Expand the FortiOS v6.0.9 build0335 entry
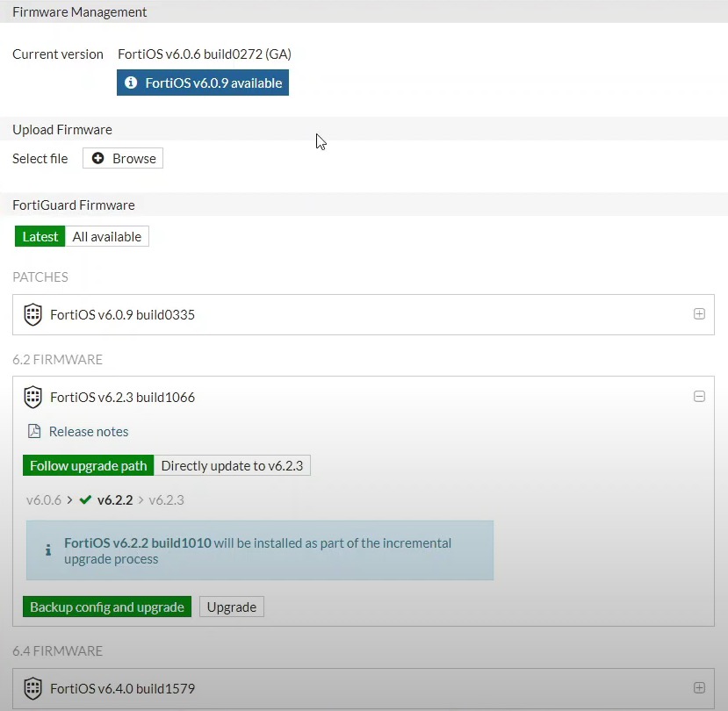This screenshot has height=711, width=728. [x=699, y=314]
